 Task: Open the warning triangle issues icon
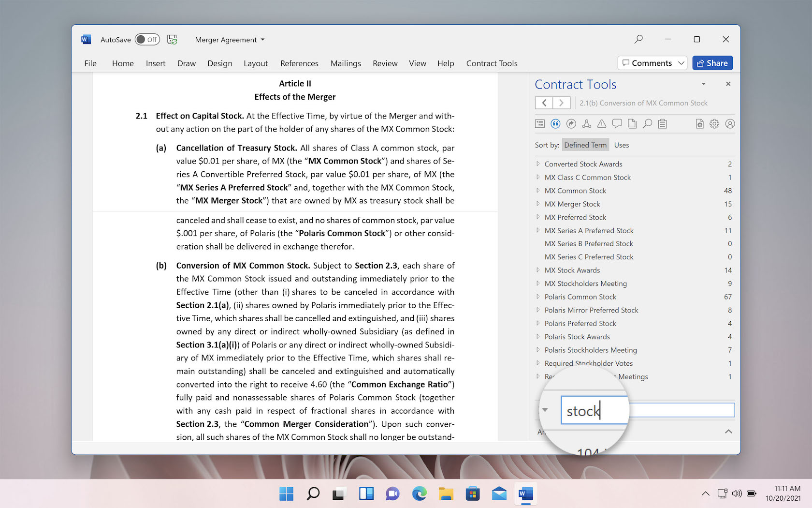pyautogui.click(x=602, y=124)
